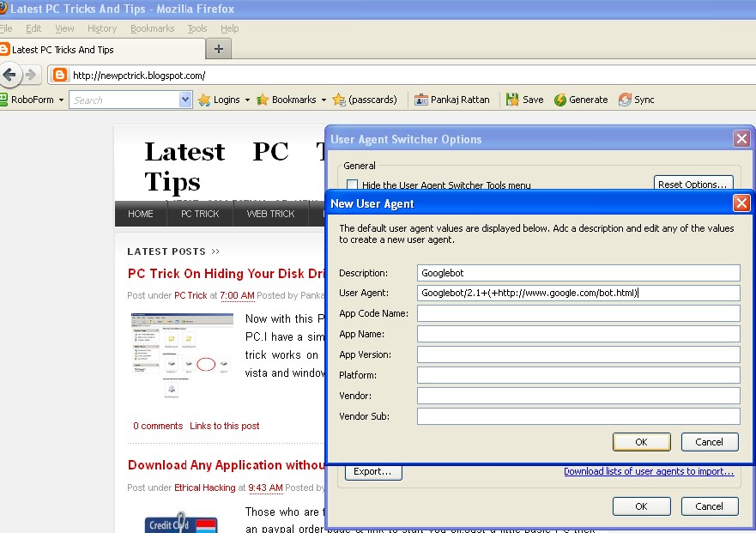Click the passcards icon
The width and height of the screenshot is (756, 533).
[339, 100]
